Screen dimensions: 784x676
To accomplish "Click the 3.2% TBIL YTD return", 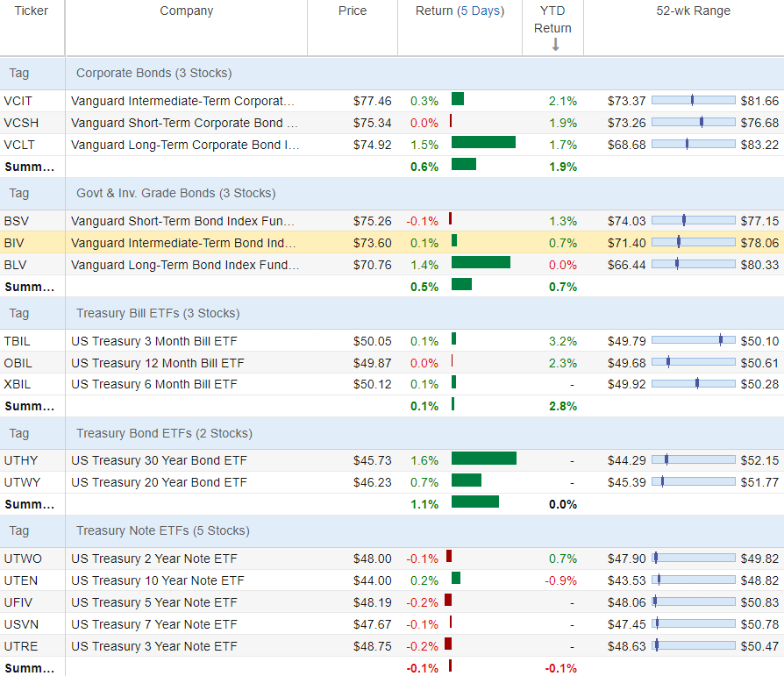I will click(563, 341).
